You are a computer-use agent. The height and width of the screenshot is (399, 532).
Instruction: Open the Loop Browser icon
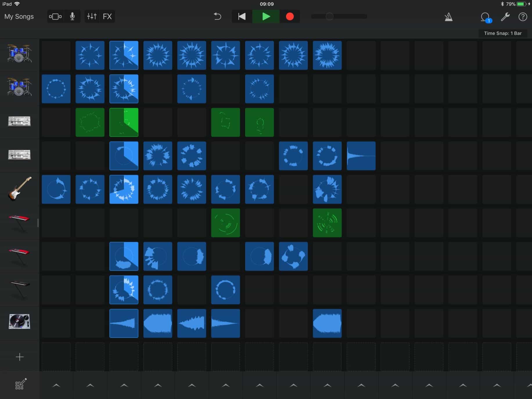484,17
